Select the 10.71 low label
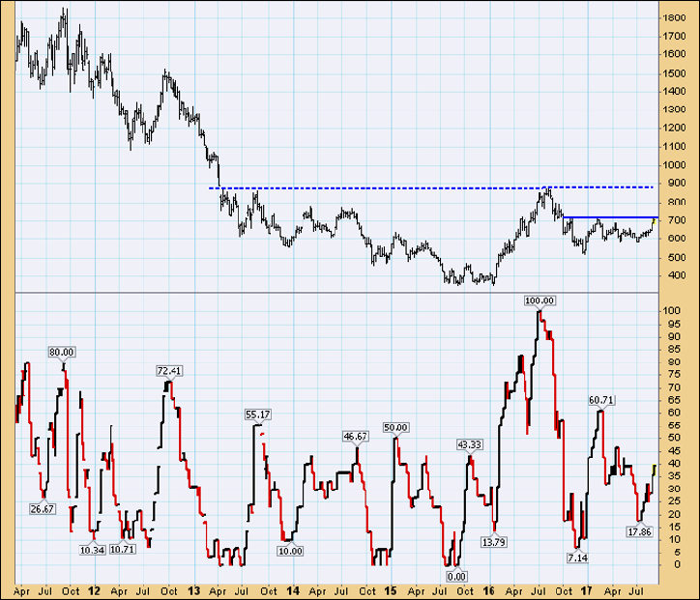Image resolution: width=700 pixels, height=600 pixels. click(123, 550)
